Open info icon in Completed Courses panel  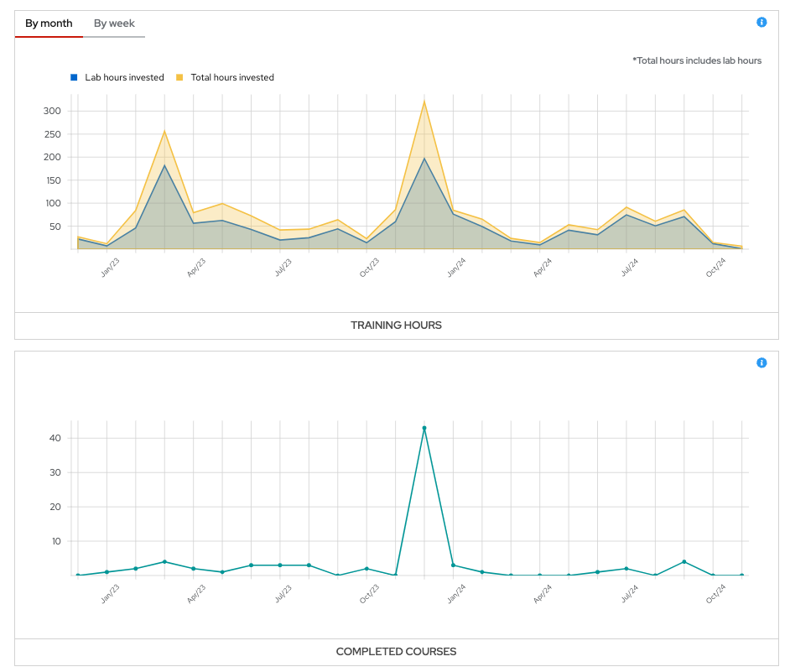click(761, 363)
